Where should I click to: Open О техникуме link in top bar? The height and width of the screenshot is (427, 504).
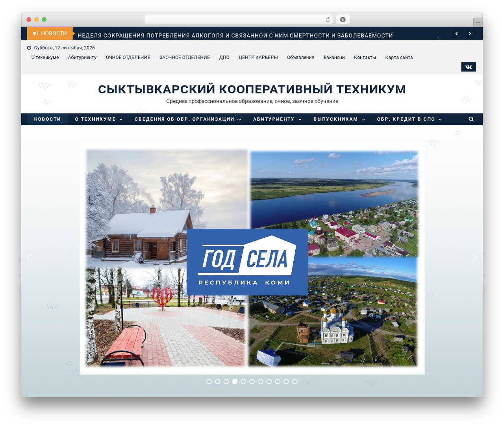point(45,58)
